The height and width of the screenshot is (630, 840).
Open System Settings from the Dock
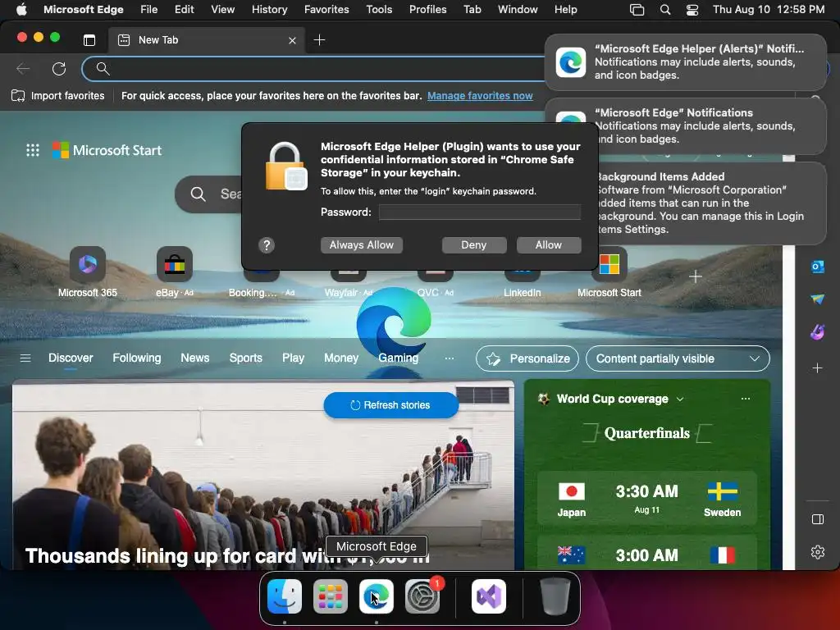(x=422, y=596)
